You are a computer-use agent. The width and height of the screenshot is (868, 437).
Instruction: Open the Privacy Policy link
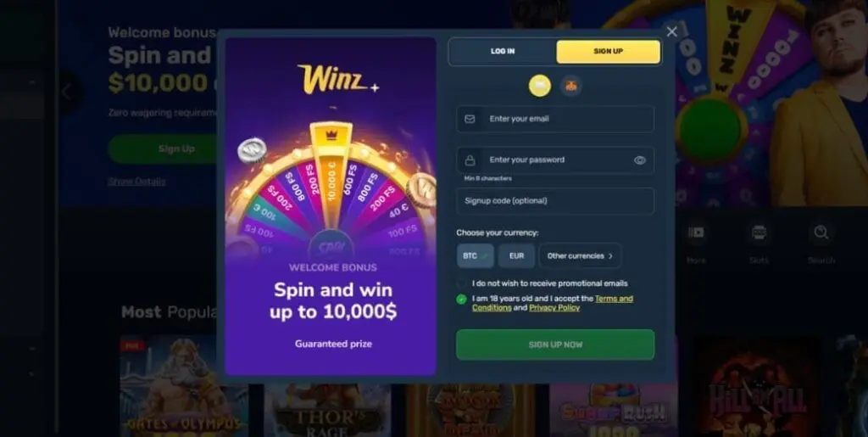click(554, 308)
